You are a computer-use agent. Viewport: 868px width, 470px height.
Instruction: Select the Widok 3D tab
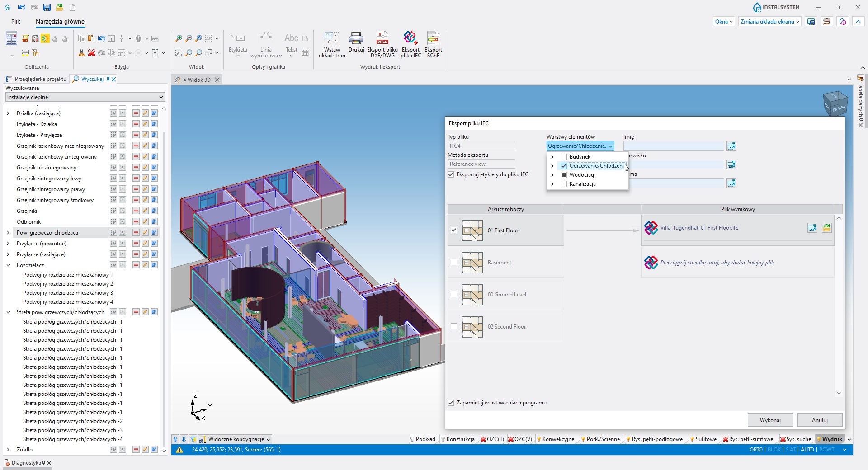click(196, 80)
